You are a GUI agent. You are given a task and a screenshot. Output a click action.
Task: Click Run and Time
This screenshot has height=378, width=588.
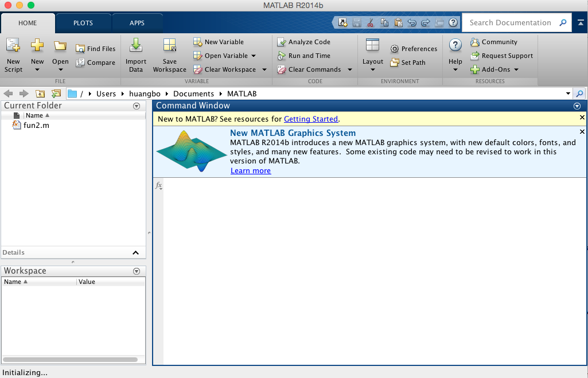pyautogui.click(x=303, y=56)
